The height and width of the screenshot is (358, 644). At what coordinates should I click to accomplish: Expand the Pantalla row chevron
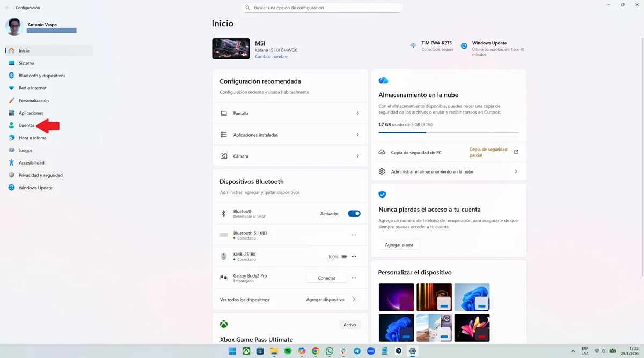click(357, 114)
